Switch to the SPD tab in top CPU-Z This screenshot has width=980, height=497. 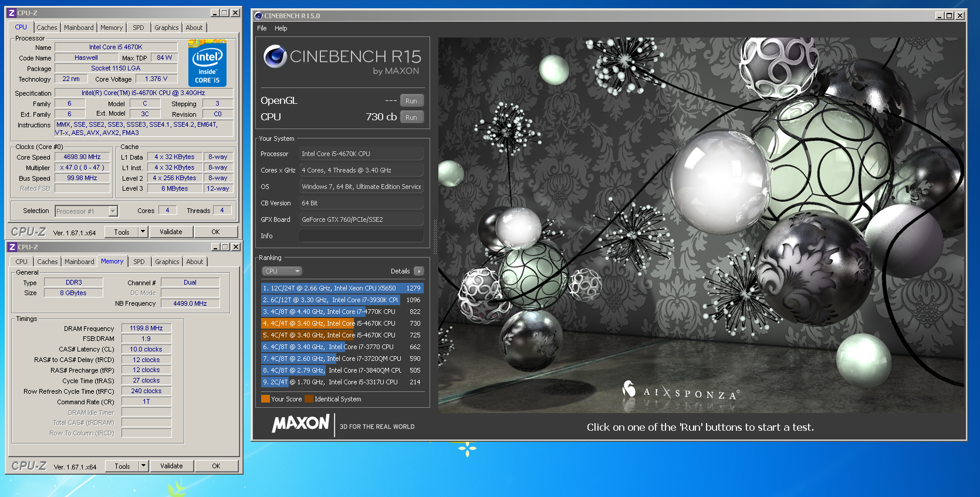coord(138,28)
